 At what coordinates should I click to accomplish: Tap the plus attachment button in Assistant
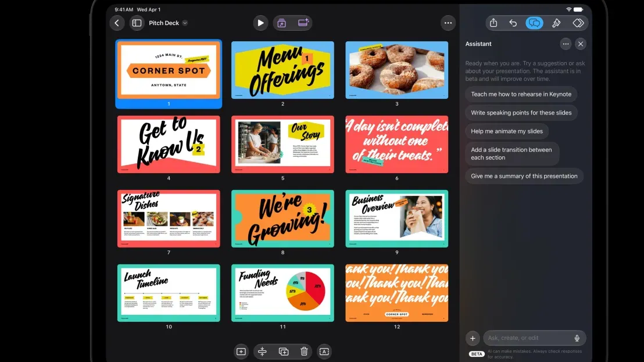[473, 338]
